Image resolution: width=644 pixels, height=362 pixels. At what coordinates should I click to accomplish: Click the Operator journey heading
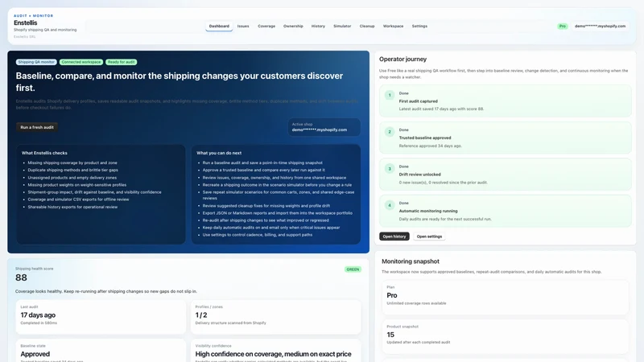point(403,59)
